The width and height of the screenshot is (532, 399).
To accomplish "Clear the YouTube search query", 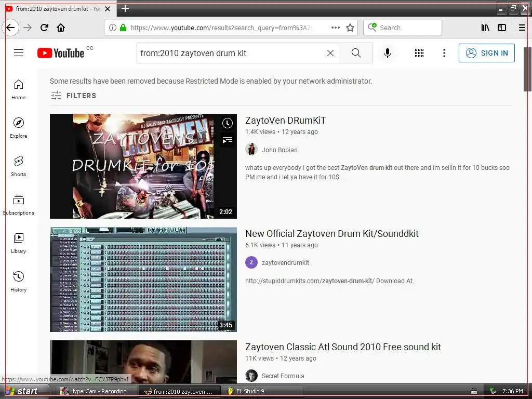I will tap(330, 53).
